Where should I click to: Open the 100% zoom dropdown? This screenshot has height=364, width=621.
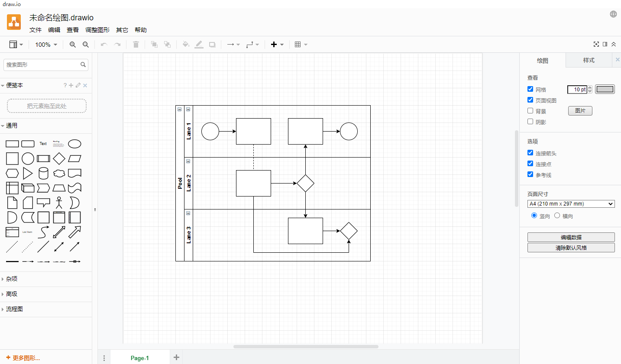46,45
